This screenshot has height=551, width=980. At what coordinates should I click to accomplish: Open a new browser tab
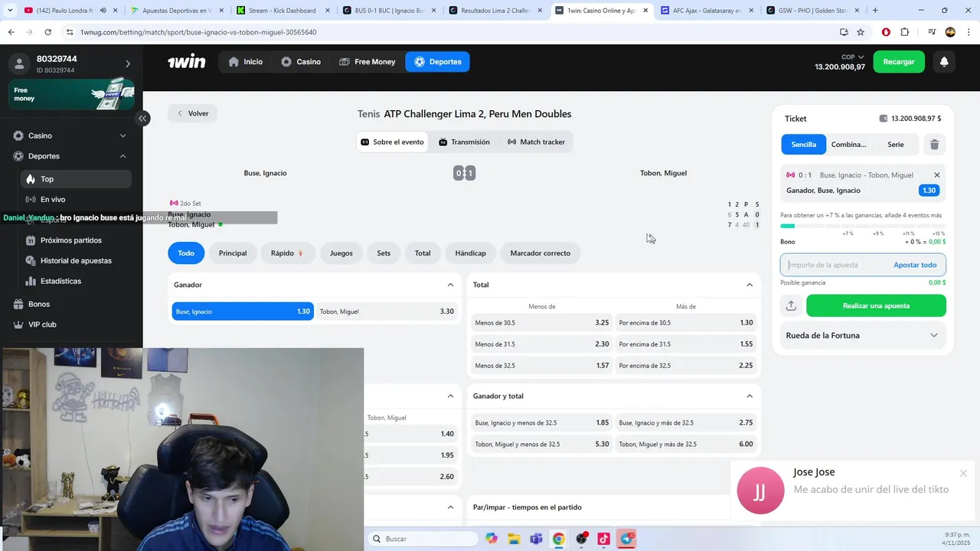875,11
